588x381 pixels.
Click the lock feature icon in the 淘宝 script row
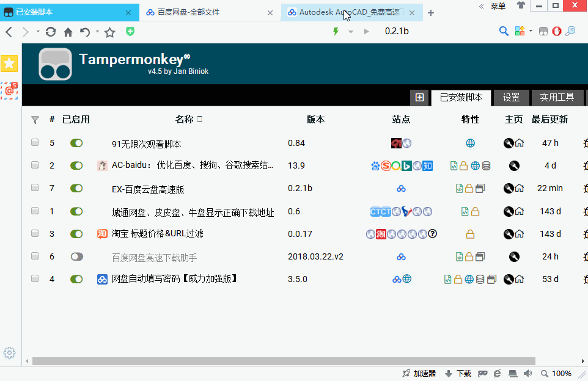click(471, 234)
